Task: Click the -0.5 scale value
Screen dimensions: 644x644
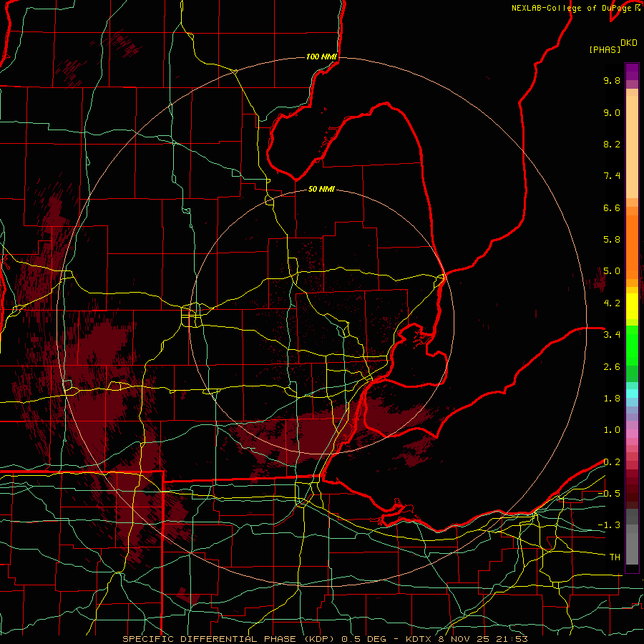Action: [609, 494]
